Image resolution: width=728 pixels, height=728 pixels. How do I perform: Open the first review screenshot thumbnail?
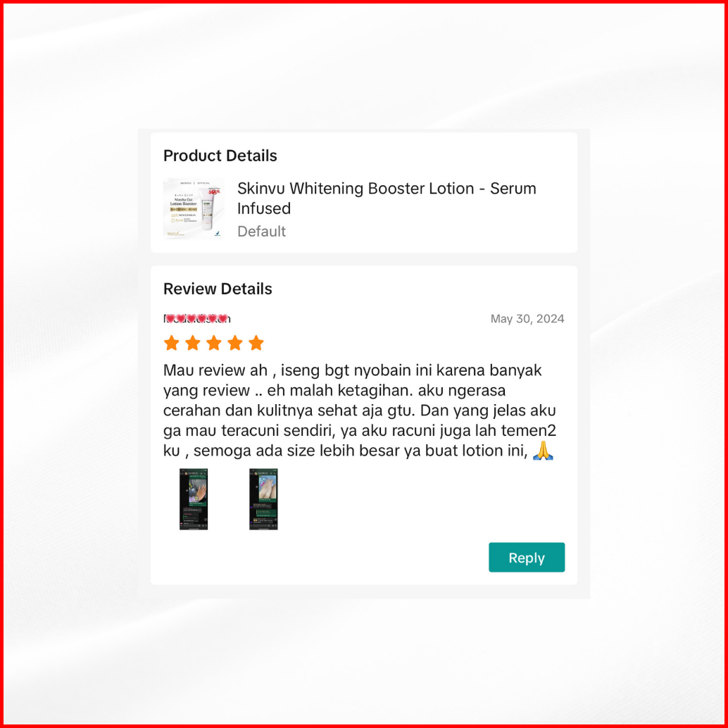(194, 499)
